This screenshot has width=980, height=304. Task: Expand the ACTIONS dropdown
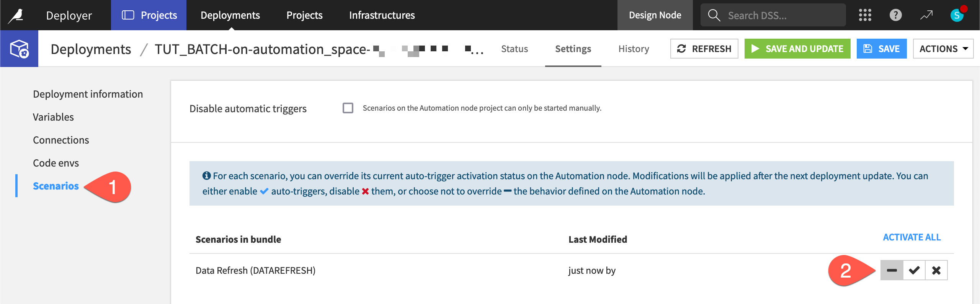tap(943, 49)
